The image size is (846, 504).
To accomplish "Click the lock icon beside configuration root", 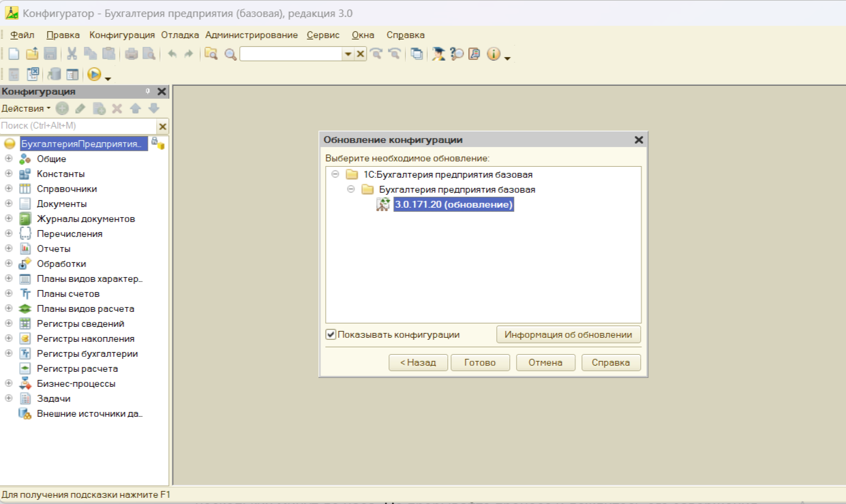I will 157,143.
